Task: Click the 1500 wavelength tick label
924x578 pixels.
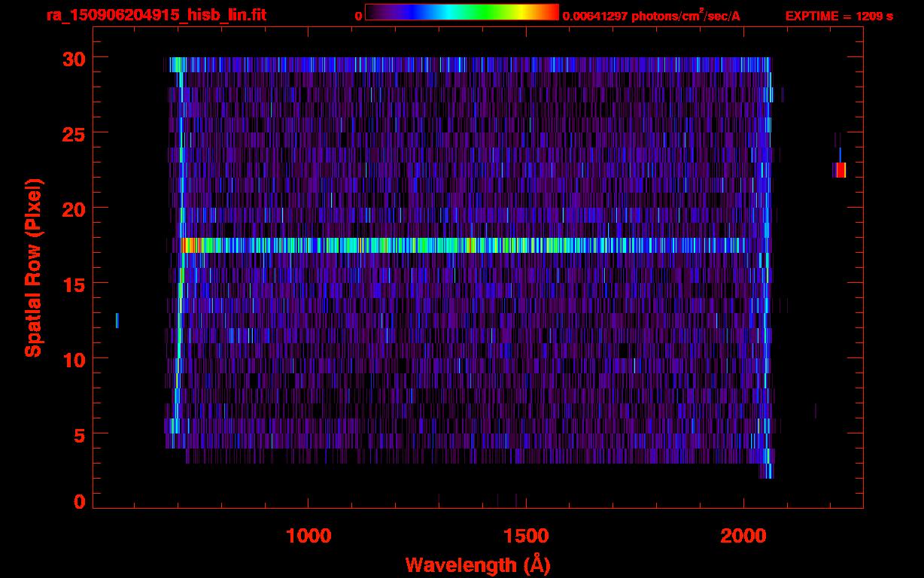Action: tap(526, 536)
